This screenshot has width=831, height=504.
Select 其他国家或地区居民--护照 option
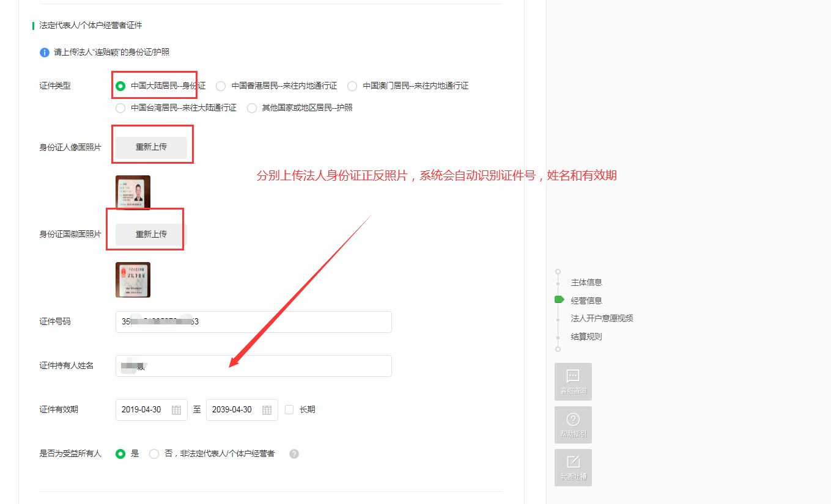coord(252,108)
